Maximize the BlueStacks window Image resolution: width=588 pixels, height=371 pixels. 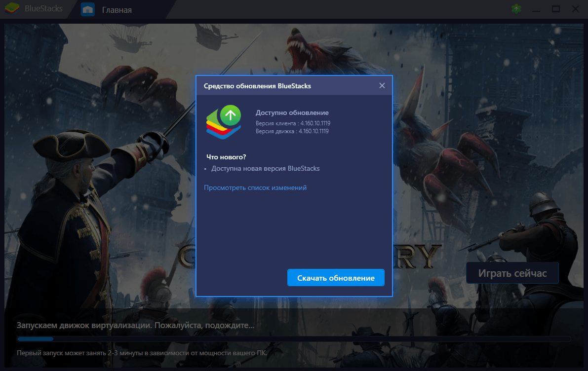(556, 9)
